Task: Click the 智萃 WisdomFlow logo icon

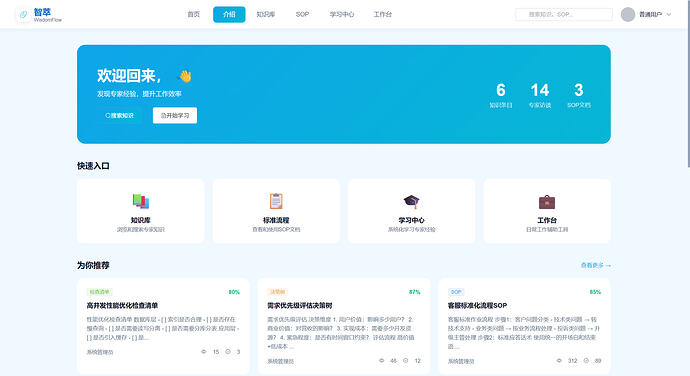Action: pos(23,15)
